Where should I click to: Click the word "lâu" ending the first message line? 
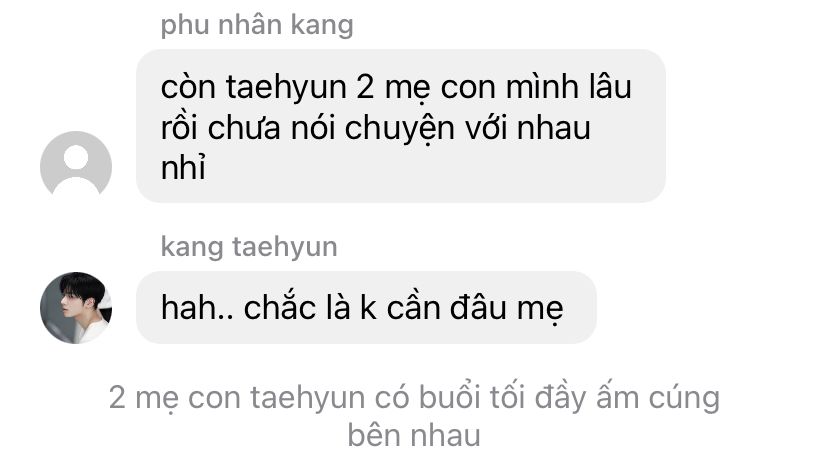pyautogui.click(x=608, y=86)
